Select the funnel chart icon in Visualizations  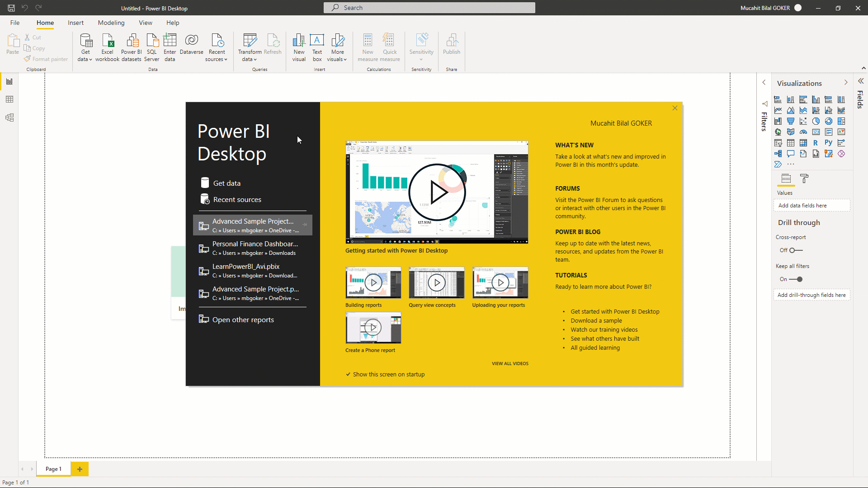pos(791,121)
